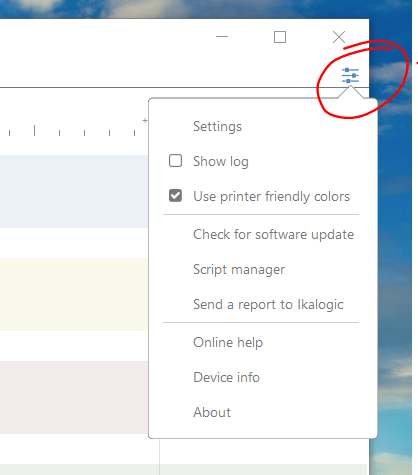Viewport: 418px width, 475px height.
Task: Close the application window
Action: 339,37
